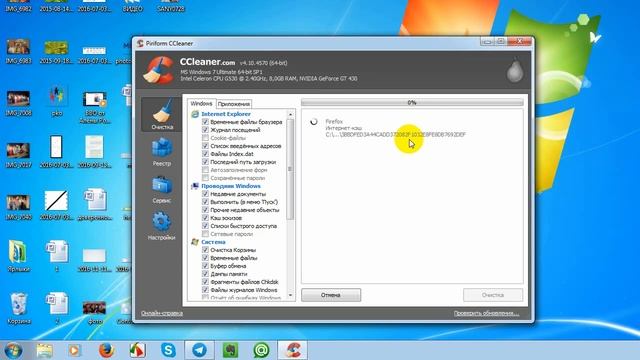This screenshot has height=360, width=640.
Task: Open the Очистка cleaner section
Action: click(162, 115)
